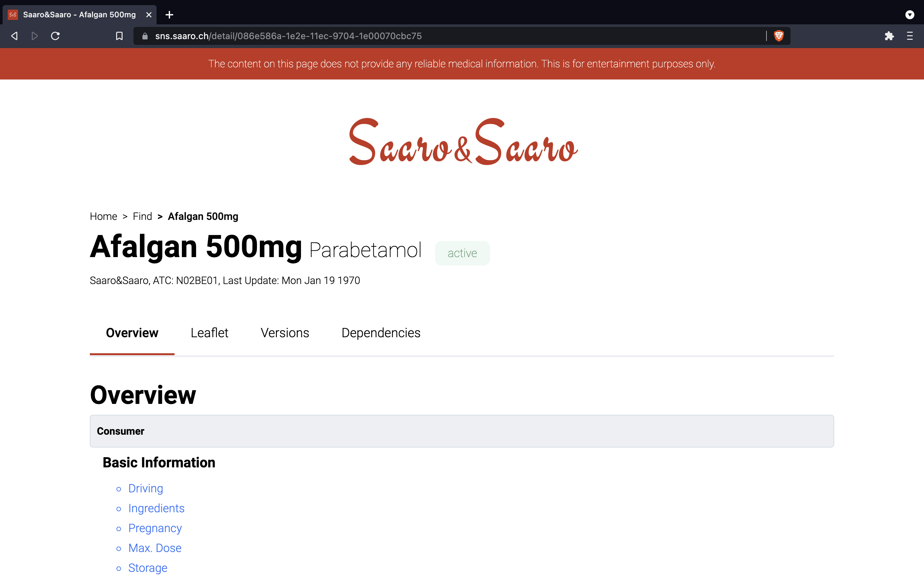924x577 pixels.
Task: Click the lock site security icon
Action: point(145,36)
